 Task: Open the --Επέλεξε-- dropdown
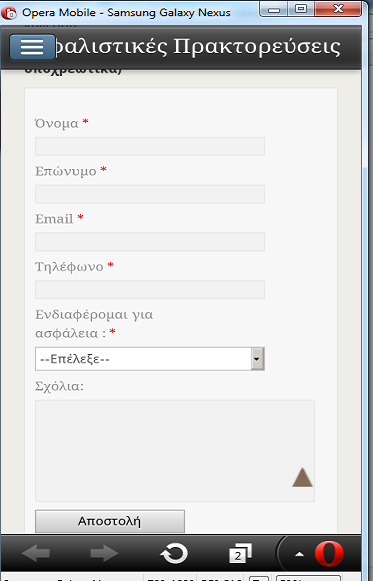click(150, 359)
